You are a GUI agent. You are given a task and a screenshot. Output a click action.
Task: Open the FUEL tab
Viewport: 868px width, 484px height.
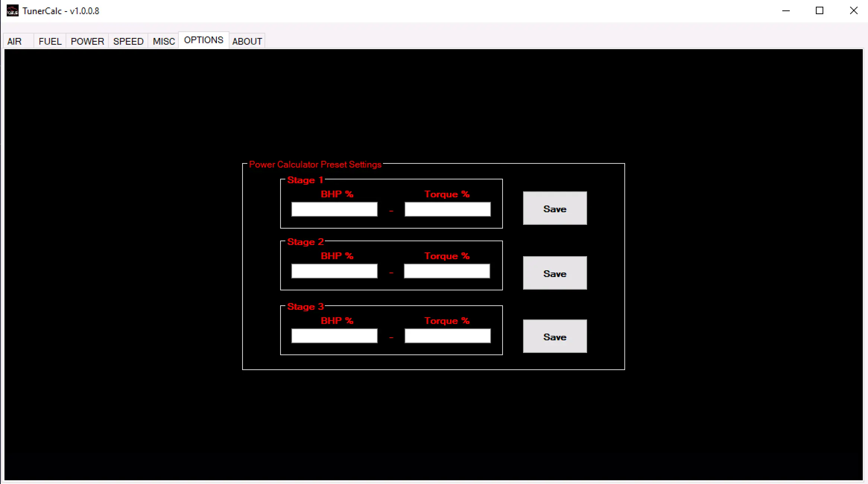pos(50,41)
